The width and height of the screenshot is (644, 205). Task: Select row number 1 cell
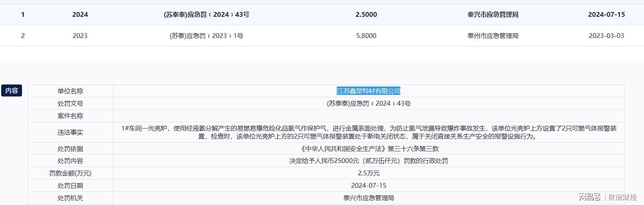click(x=23, y=14)
